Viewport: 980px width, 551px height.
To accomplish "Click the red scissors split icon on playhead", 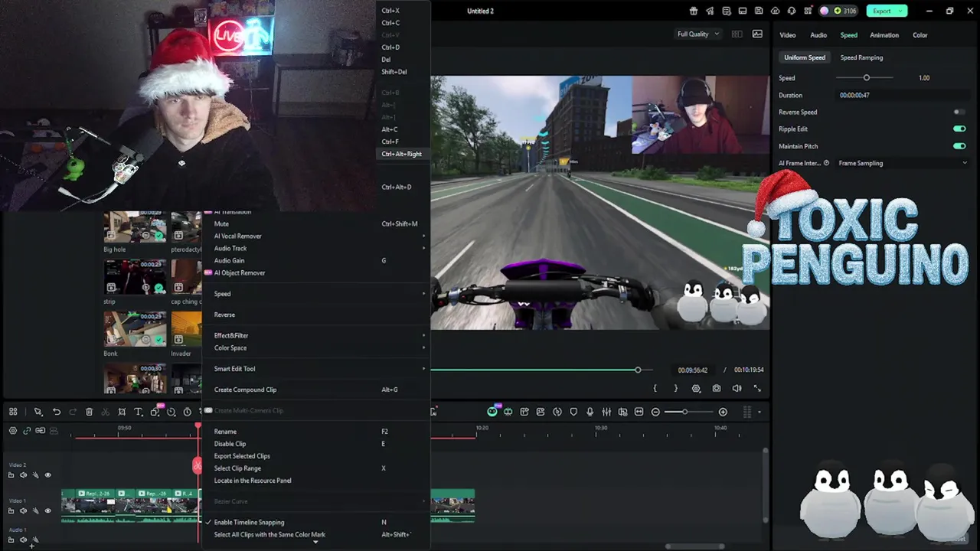I will click(x=198, y=465).
